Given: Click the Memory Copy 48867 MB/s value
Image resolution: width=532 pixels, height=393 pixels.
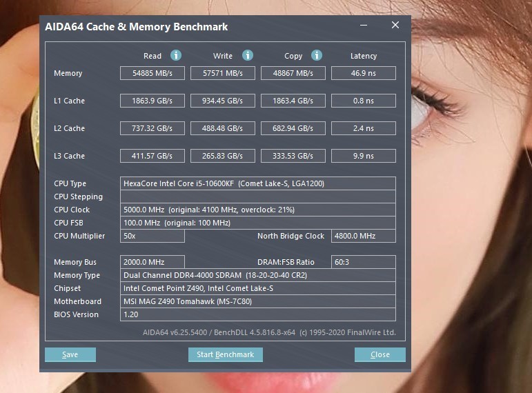Looking at the screenshot, I should tap(293, 73).
